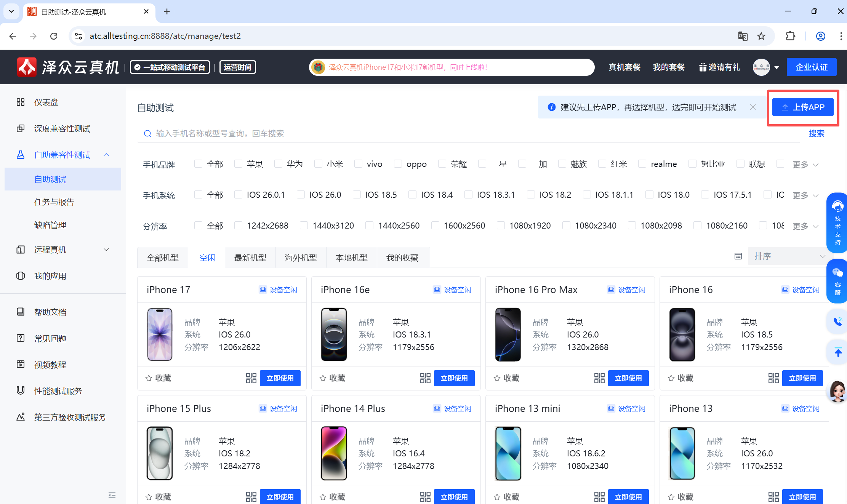Click the phone call floating icon

[837, 322]
